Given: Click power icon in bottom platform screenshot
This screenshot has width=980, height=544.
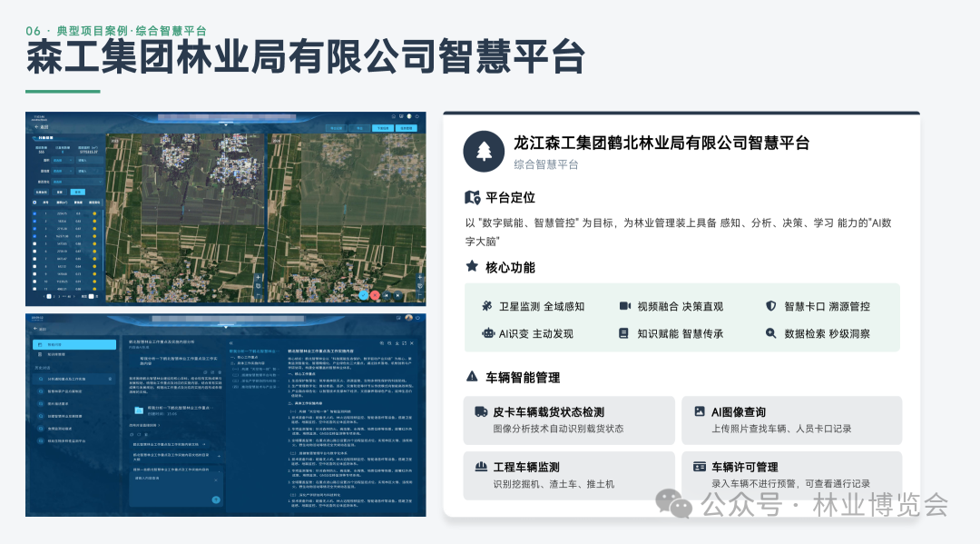Looking at the screenshot, I should click(418, 318).
